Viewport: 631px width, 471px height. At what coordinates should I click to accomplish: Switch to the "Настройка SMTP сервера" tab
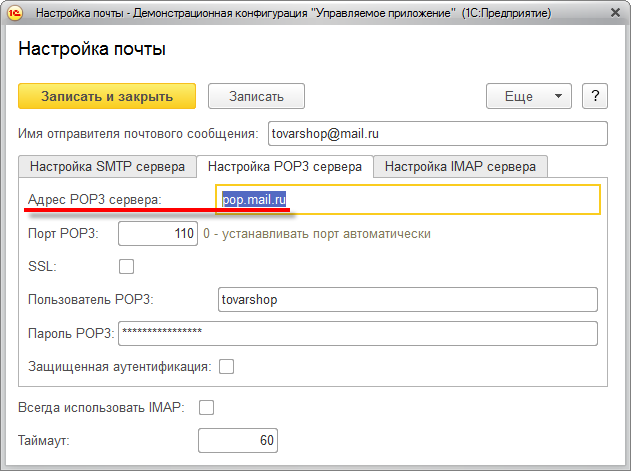click(107, 166)
